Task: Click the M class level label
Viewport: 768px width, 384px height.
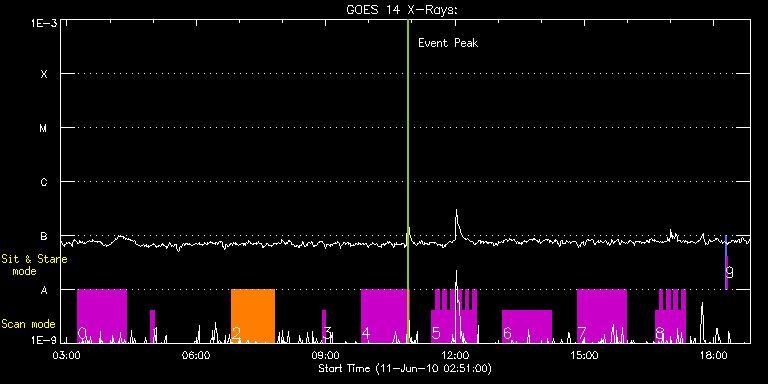Action: pos(44,128)
